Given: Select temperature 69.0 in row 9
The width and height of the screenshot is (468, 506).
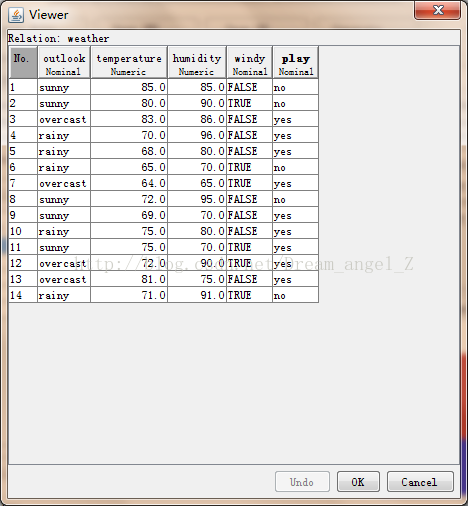Looking at the screenshot, I should tap(129, 215).
